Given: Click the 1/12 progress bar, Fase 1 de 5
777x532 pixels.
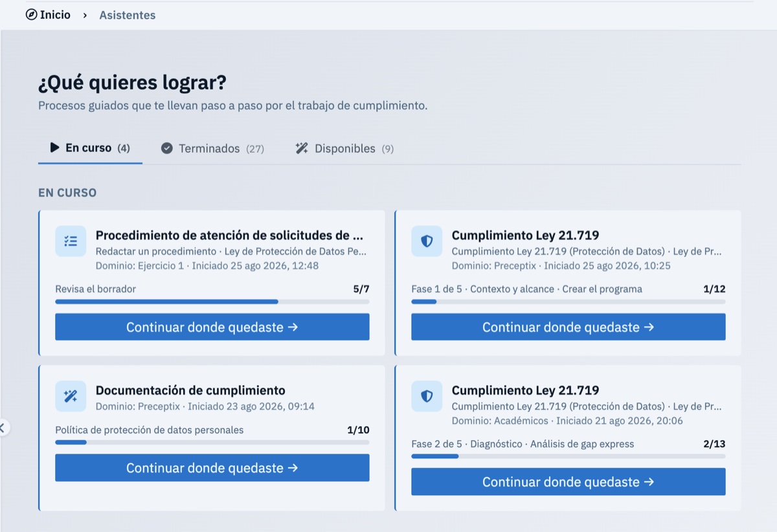Looking at the screenshot, I should pyautogui.click(x=569, y=302).
